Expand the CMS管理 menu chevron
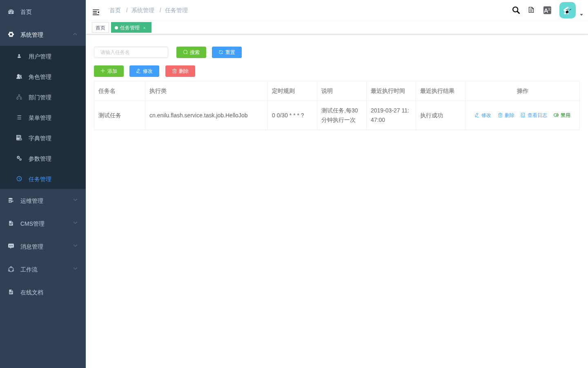Image resolution: width=588 pixels, height=368 pixels. (75, 223)
